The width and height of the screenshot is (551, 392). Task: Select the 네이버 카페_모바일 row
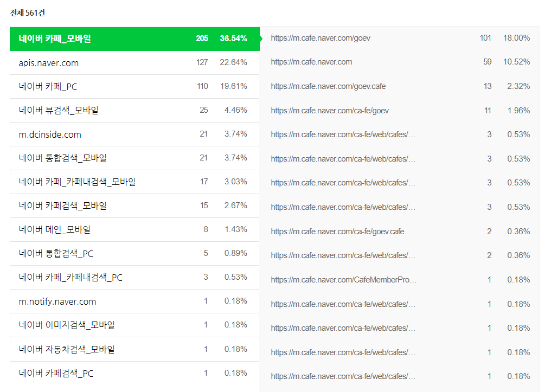tap(134, 38)
